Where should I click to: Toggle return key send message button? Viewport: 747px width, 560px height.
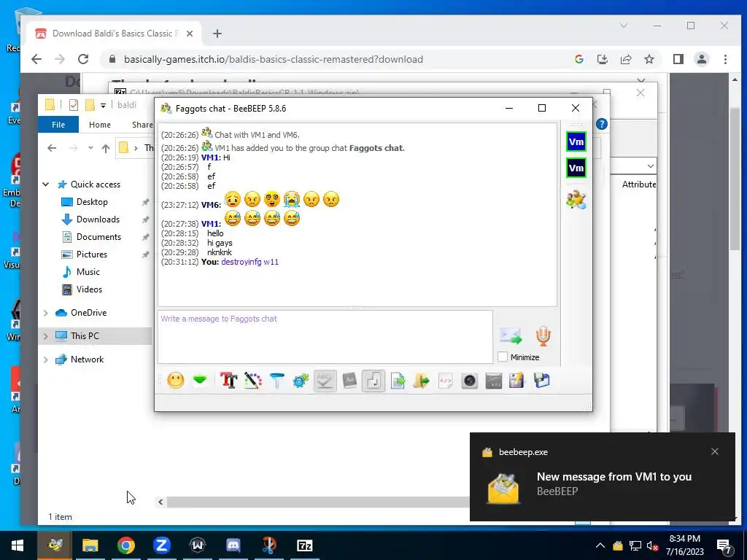373,381
